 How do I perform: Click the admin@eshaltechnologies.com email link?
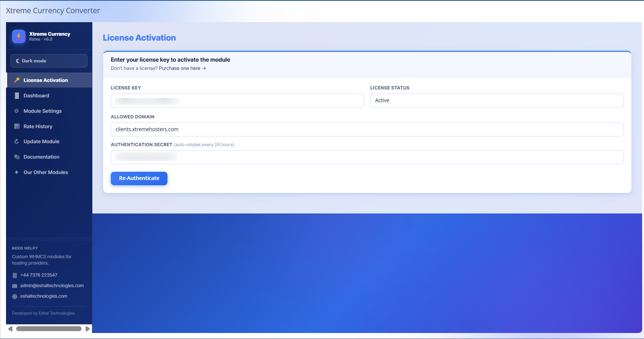[52, 286]
